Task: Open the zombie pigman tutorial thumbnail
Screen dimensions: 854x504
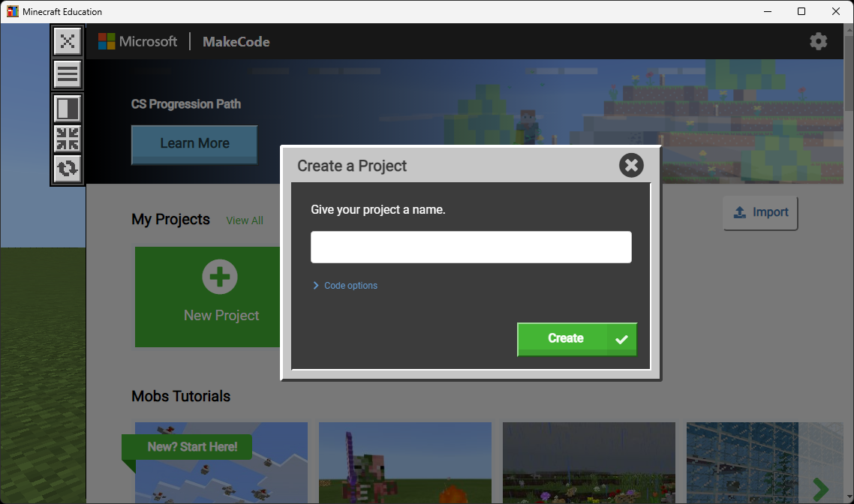Action: [405, 462]
